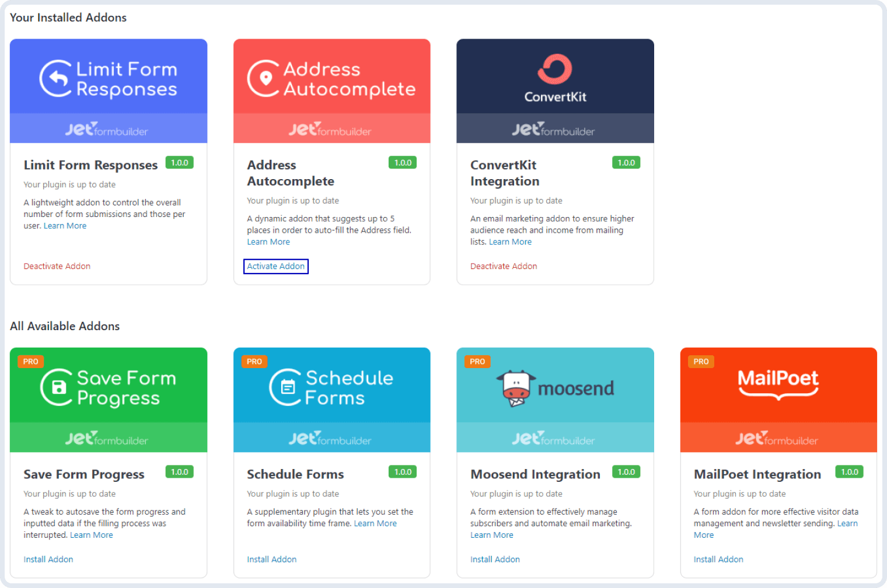Open Learn More for Limit Form Responses

(65, 226)
